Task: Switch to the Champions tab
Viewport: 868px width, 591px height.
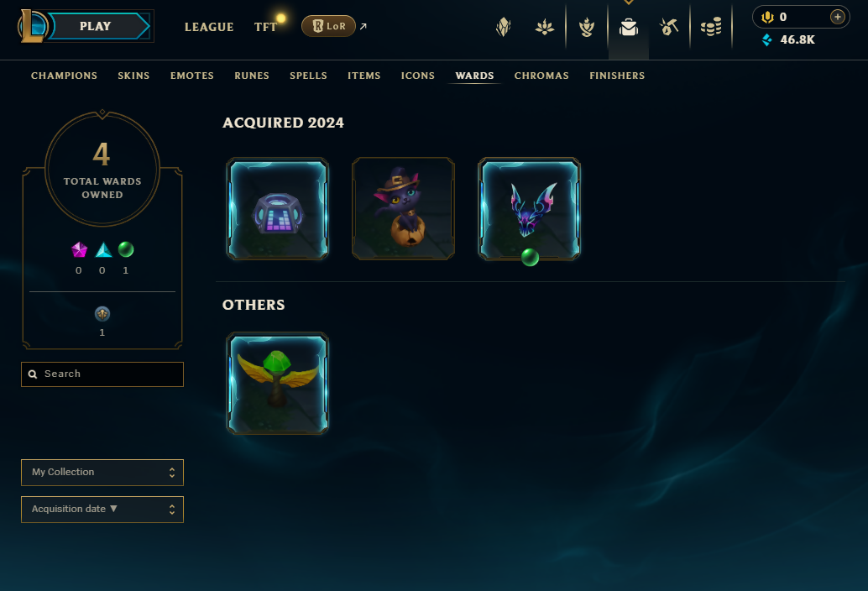Action: point(64,76)
